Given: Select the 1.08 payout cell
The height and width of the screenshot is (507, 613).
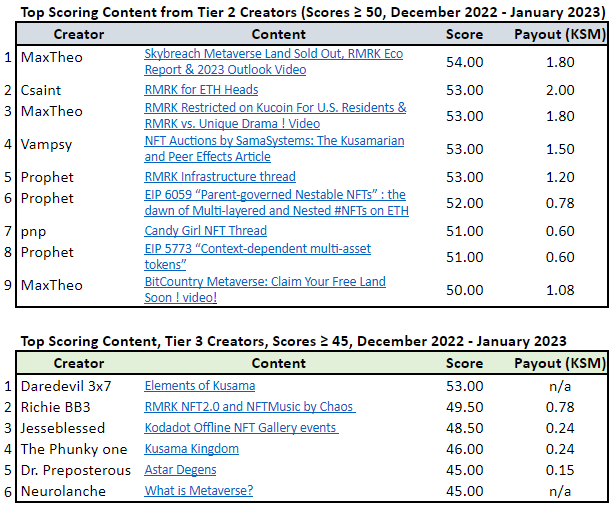Looking at the screenshot, I should coord(560,290).
